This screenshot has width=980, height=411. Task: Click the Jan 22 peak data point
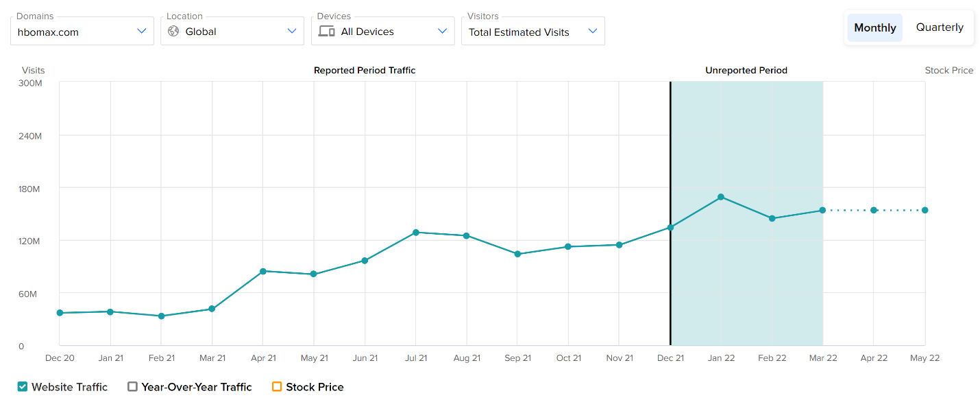[x=721, y=197]
